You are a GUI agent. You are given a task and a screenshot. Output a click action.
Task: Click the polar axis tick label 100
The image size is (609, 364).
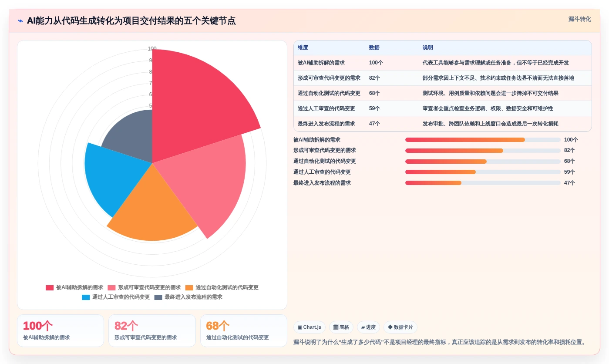point(152,49)
